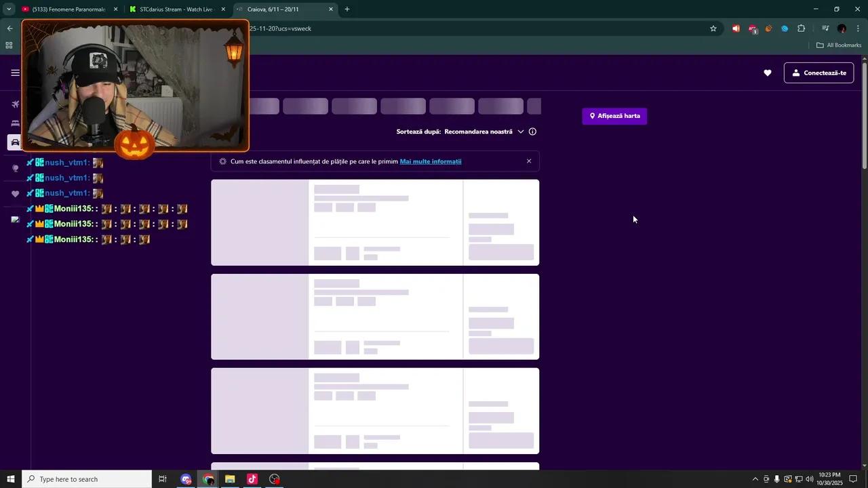Show the map with Afișează harta
The image size is (868, 488).
point(614,116)
